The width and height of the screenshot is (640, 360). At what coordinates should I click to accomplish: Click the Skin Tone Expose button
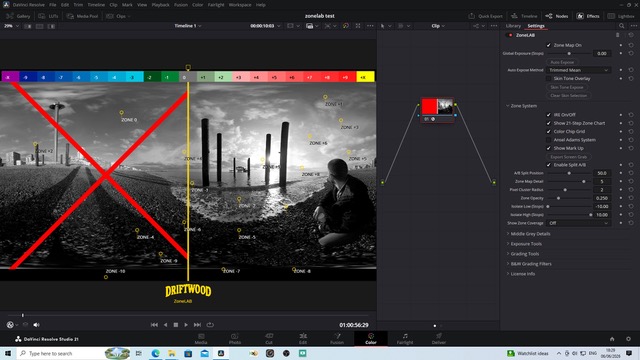tap(567, 87)
